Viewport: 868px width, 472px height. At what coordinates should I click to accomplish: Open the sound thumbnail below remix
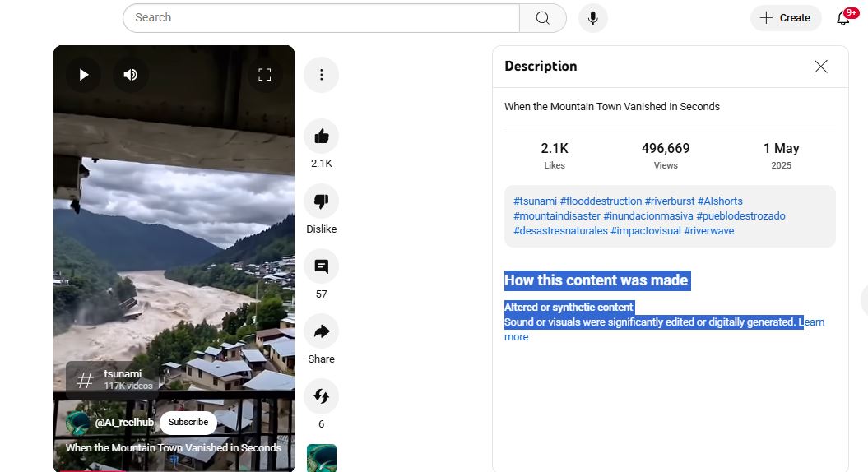click(x=321, y=458)
